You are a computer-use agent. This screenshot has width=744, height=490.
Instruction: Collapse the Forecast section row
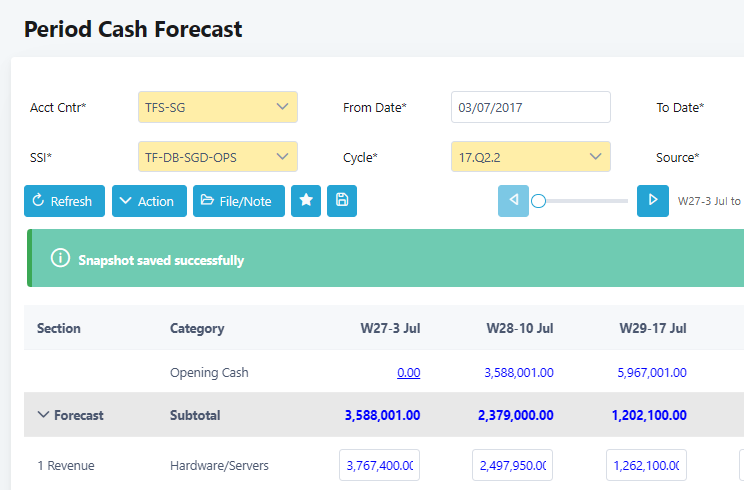click(x=44, y=415)
